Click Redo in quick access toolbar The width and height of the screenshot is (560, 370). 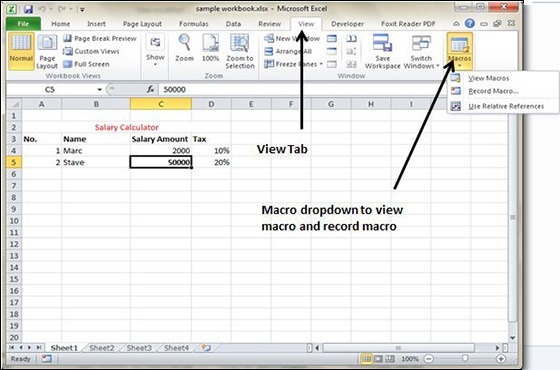[62, 9]
